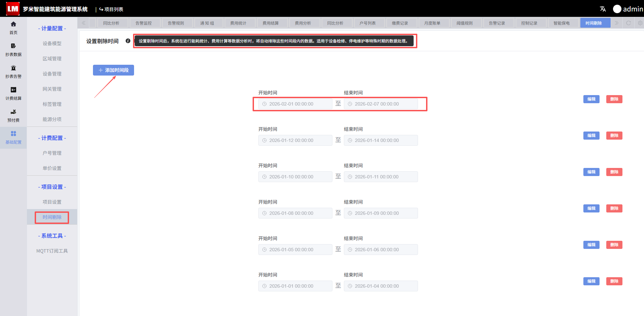Image resolution: width=644 pixels, height=316 pixels.
Task: Open the 首页 home icon in sidebar
Action: pos(13,24)
